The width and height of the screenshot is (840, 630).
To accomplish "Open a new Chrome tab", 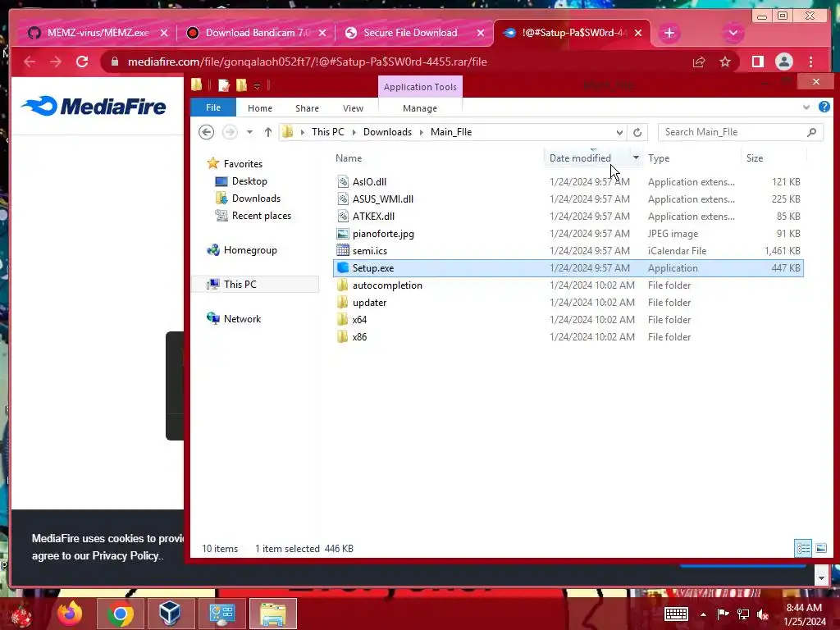I will [x=669, y=33].
